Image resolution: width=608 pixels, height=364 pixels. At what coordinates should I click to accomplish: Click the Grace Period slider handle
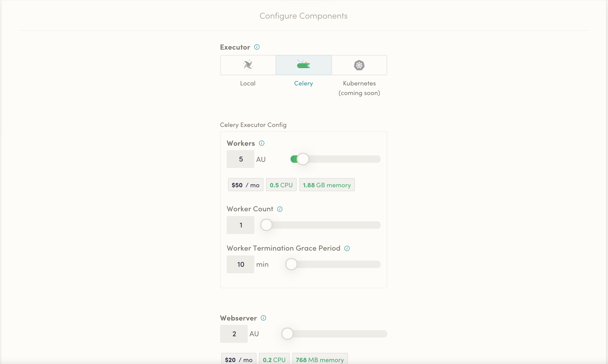pyautogui.click(x=291, y=264)
